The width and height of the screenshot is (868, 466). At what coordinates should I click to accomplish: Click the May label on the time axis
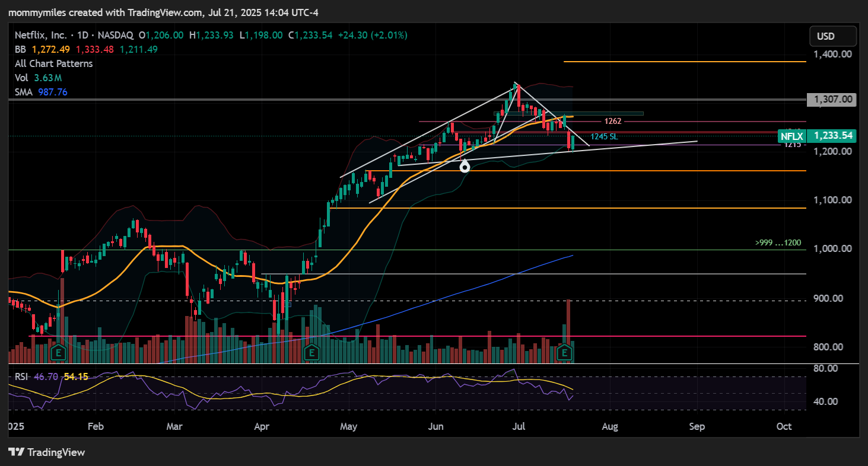tap(349, 427)
